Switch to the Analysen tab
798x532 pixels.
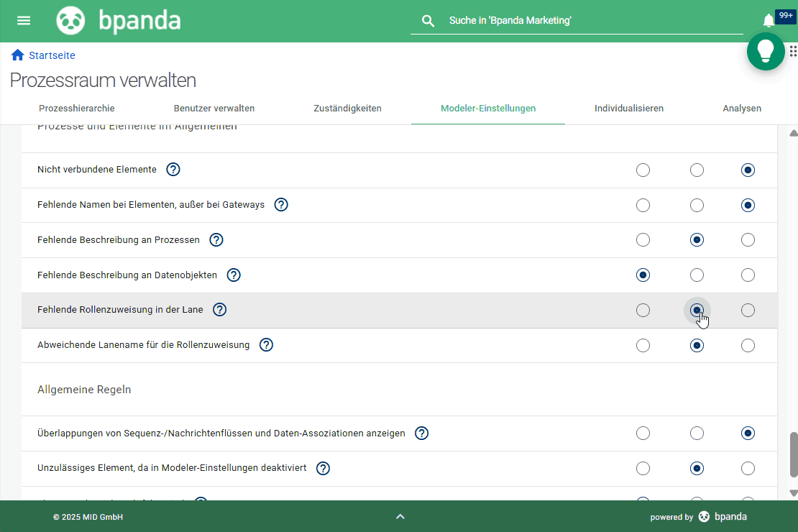(742, 109)
